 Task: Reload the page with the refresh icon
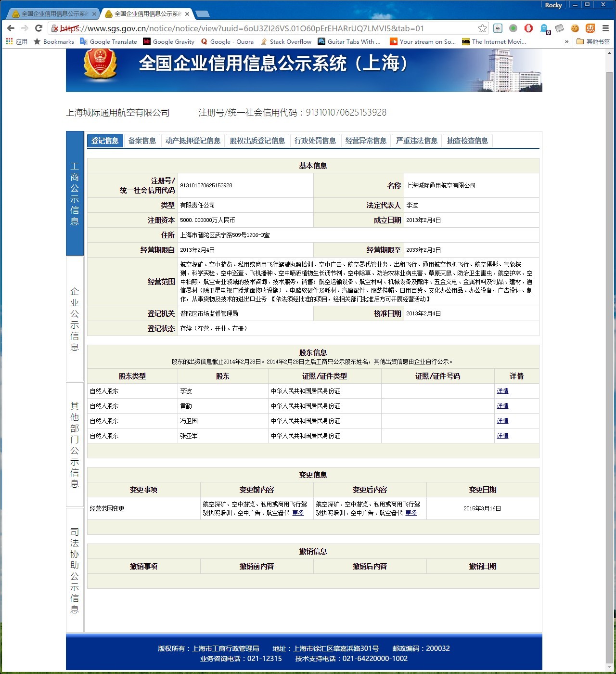coord(39,28)
